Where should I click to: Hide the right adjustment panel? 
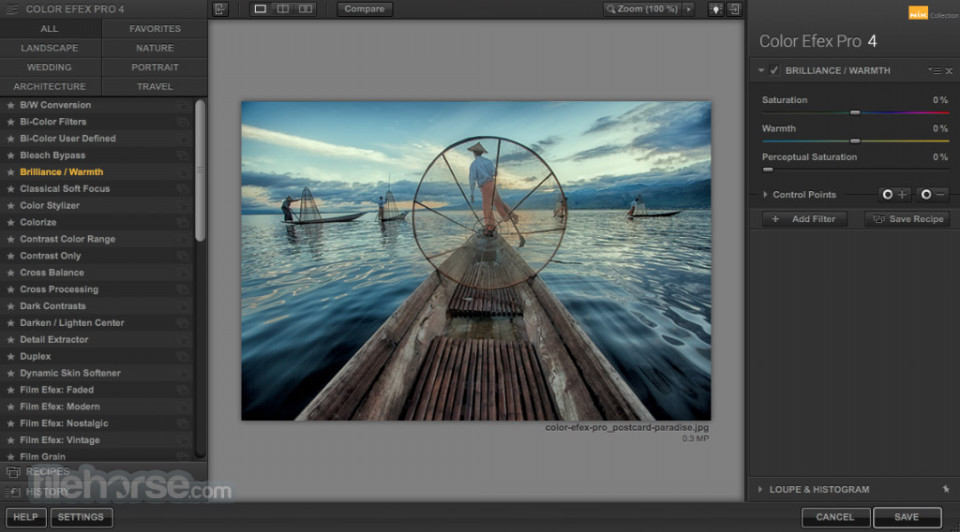coord(734,9)
